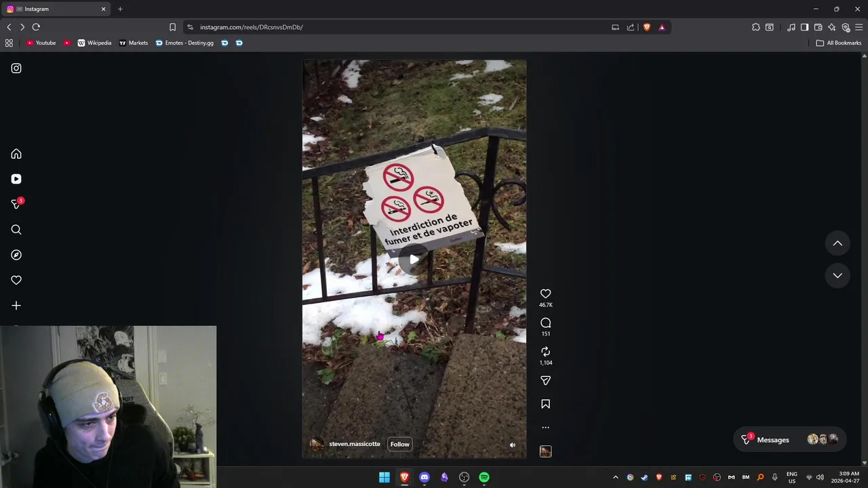Bookmark this page icon in address bar
Screen dimensions: 868x488
tap(172, 27)
